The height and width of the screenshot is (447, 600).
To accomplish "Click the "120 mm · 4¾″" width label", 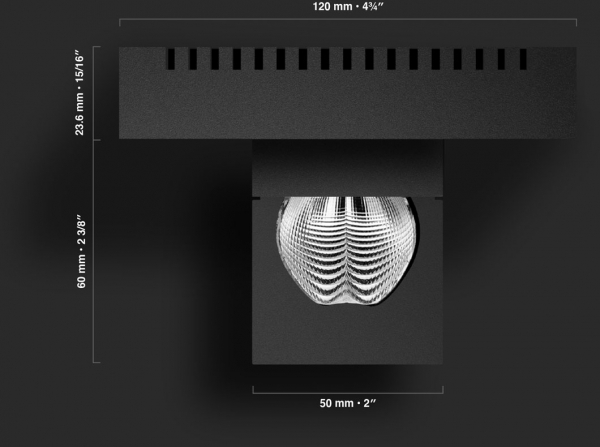I will [348, 6].
